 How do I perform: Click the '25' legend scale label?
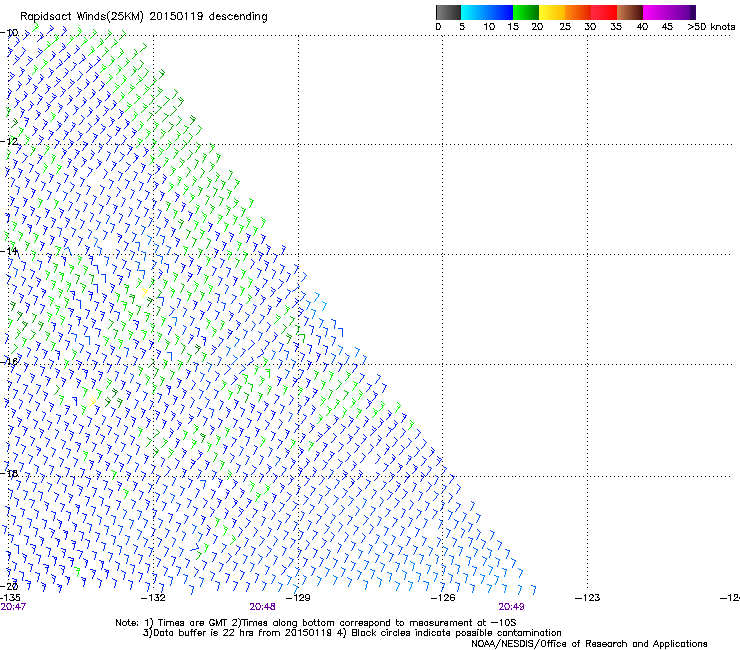point(565,26)
